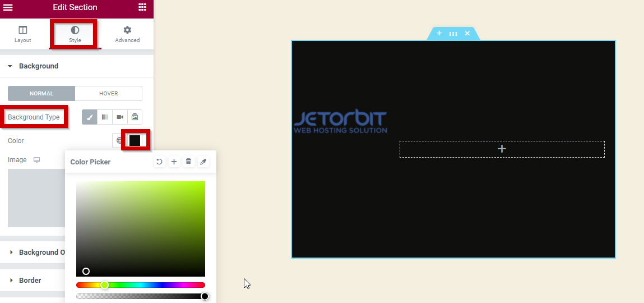Choose the video background type
This screenshot has height=303, width=644.
[x=120, y=117]
